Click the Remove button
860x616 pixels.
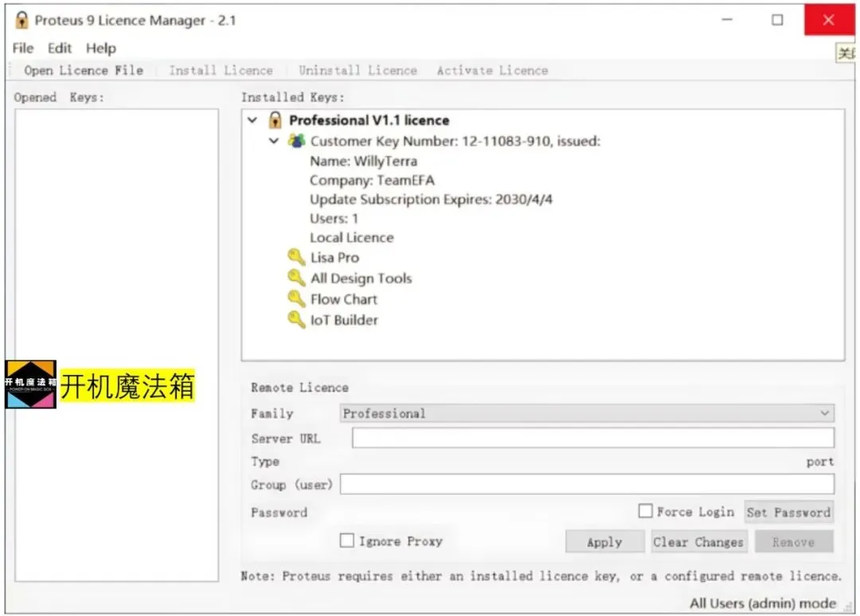(794, 542)
